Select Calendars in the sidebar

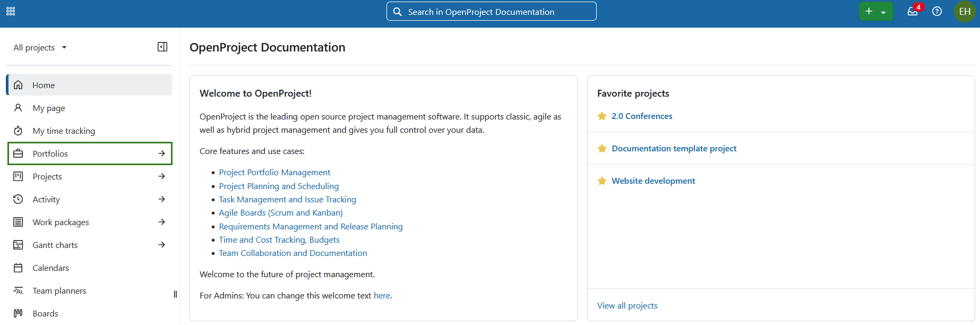(89, 268)
